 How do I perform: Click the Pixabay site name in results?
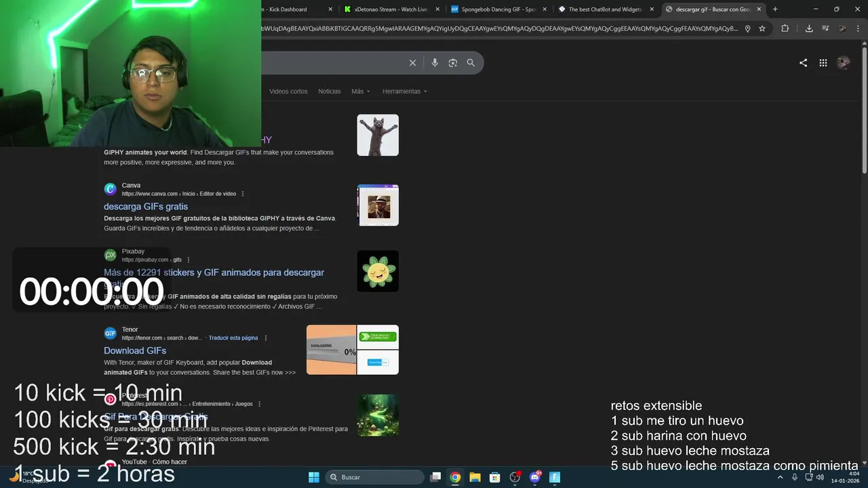[x=133, y=251]
